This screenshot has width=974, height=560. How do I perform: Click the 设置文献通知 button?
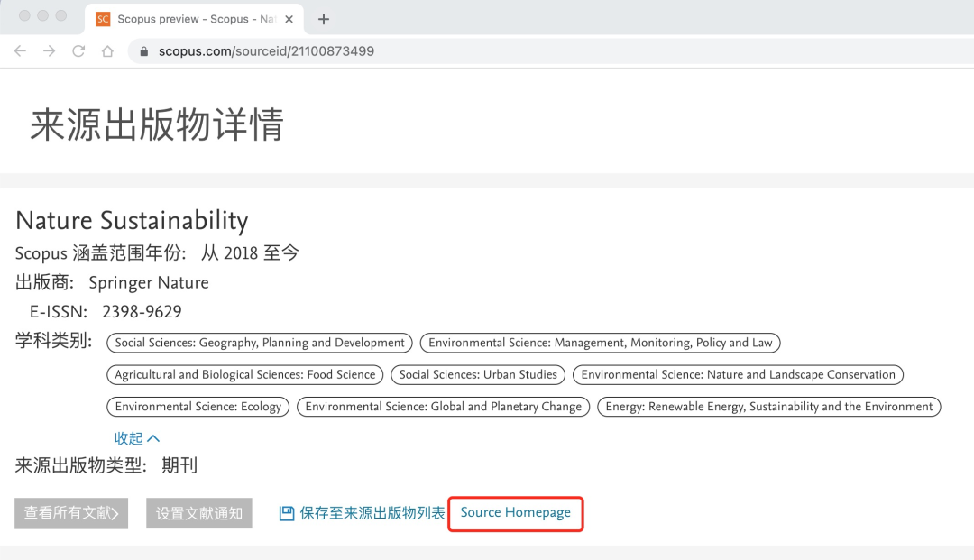198,513
